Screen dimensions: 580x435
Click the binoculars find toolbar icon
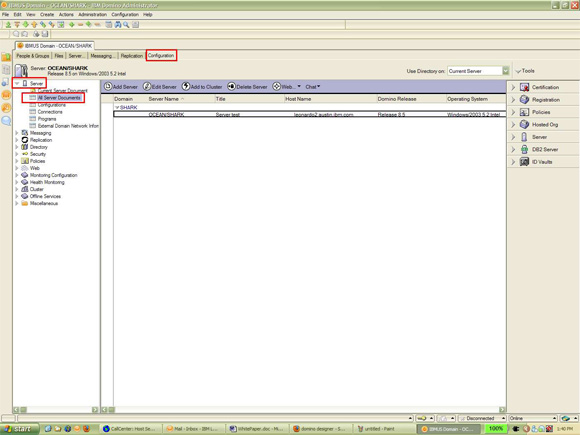click(118, 25)
